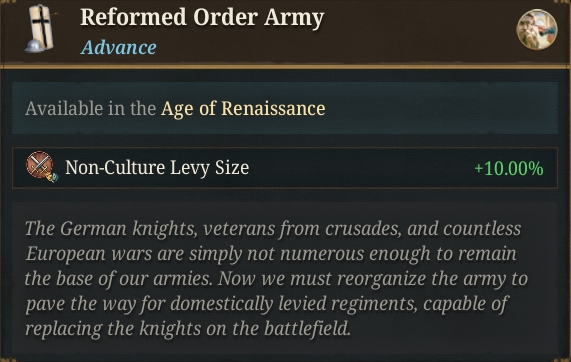Click the word 'Renaissance' in the banner

[273, 109]
